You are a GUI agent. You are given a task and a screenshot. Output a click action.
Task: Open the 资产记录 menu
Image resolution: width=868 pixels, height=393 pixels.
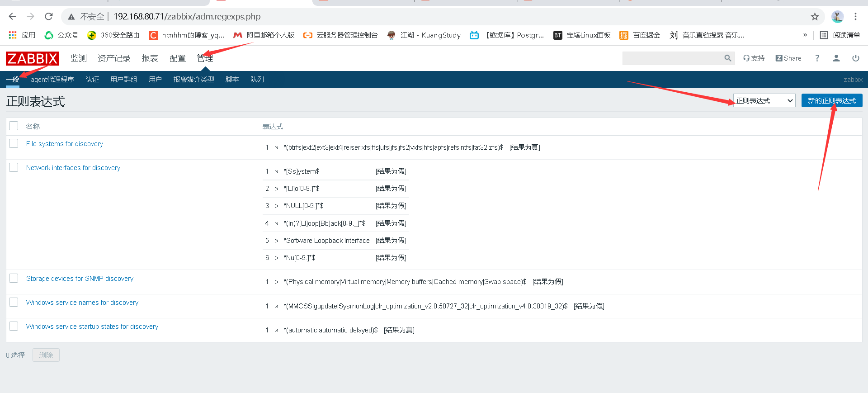pos(114,58)
